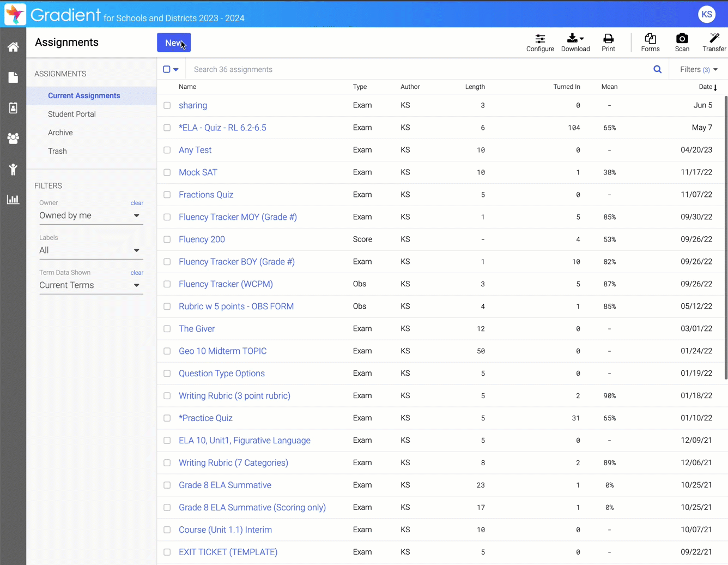Screen dimensions: 728x565
Task: Check the box for sharing assignment
Action: coord(167,105)
